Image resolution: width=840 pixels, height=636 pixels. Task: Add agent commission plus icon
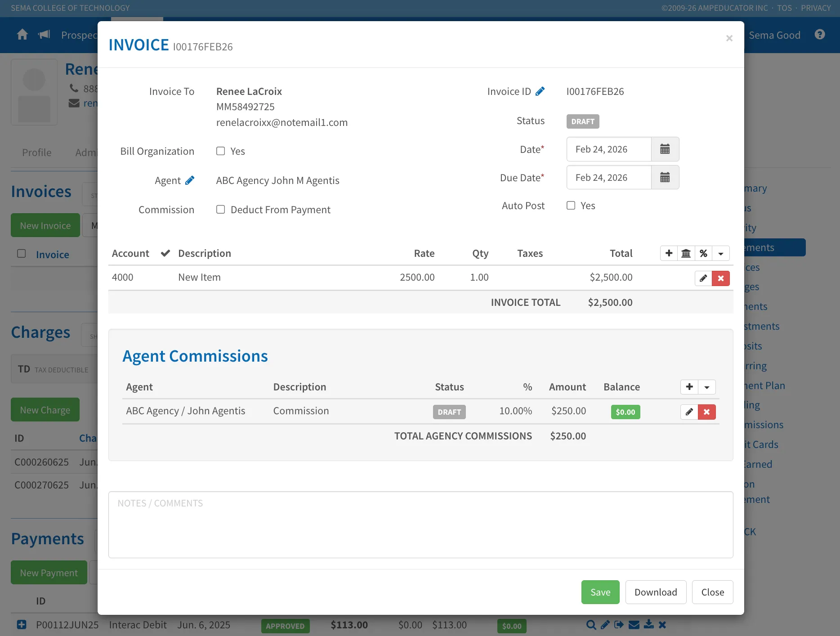click(x=689, y=387)
